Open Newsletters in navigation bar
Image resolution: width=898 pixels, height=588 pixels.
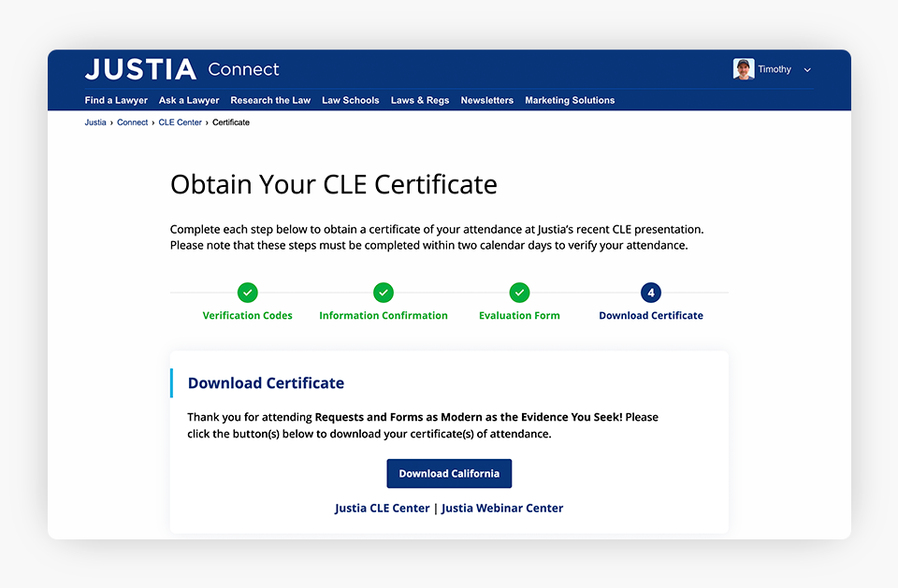click(486, 100)
